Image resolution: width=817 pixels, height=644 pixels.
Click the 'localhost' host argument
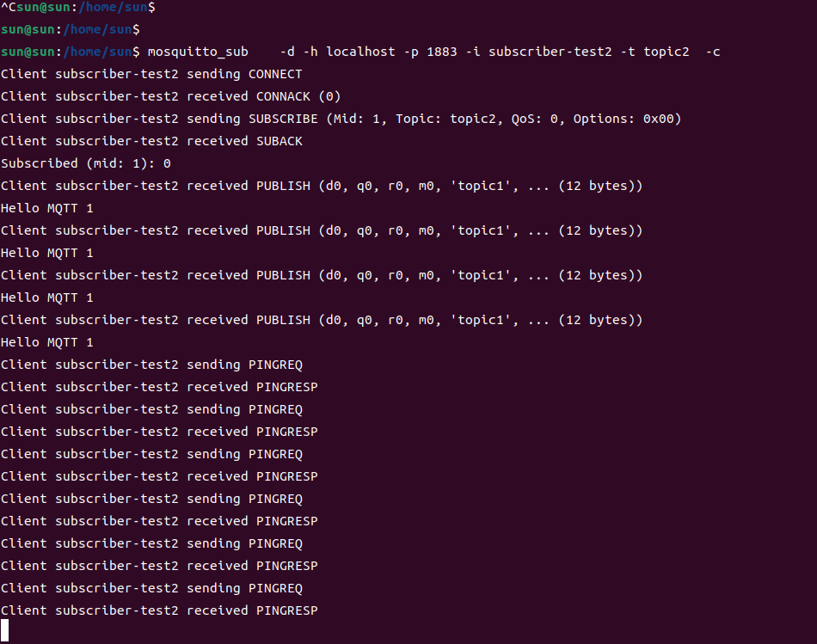point(360,52)
